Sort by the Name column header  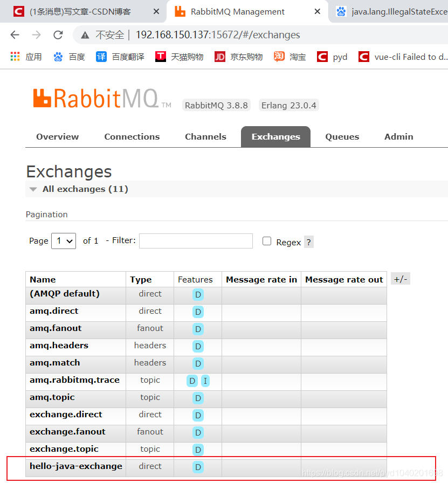[x=43, y=279]
